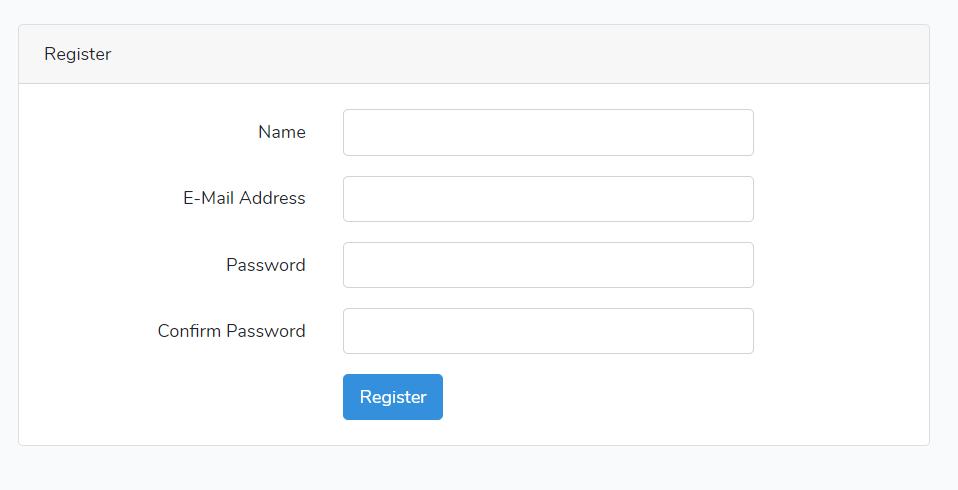The image size is (958, 490).
Task: Click the gray card header bar
Action: coord(474,54)
